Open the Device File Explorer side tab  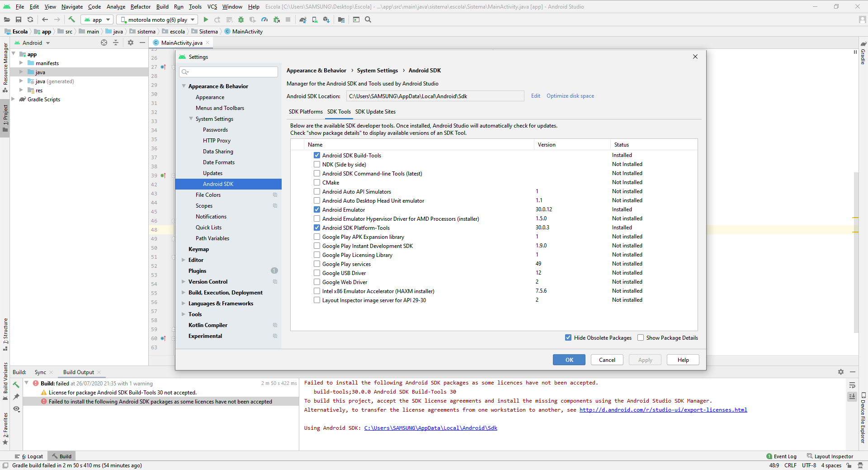tap(863, 418)
